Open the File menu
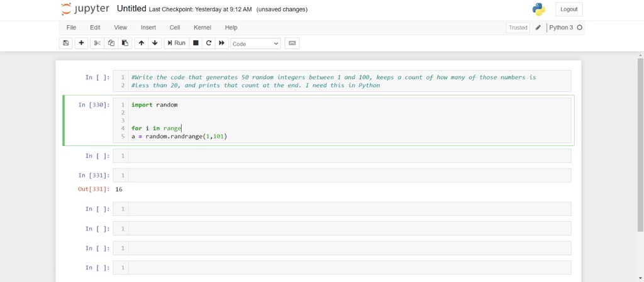Viewport: 644px width, 282px height. point(71,28)
